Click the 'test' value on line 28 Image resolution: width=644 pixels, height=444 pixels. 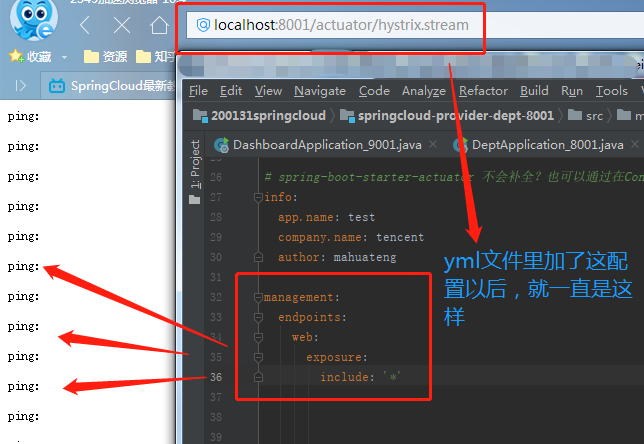(x=361, y=217)
